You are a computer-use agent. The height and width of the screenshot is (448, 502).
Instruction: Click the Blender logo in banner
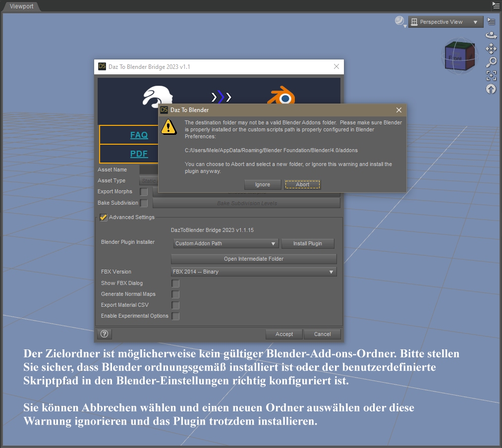point(281,95)
